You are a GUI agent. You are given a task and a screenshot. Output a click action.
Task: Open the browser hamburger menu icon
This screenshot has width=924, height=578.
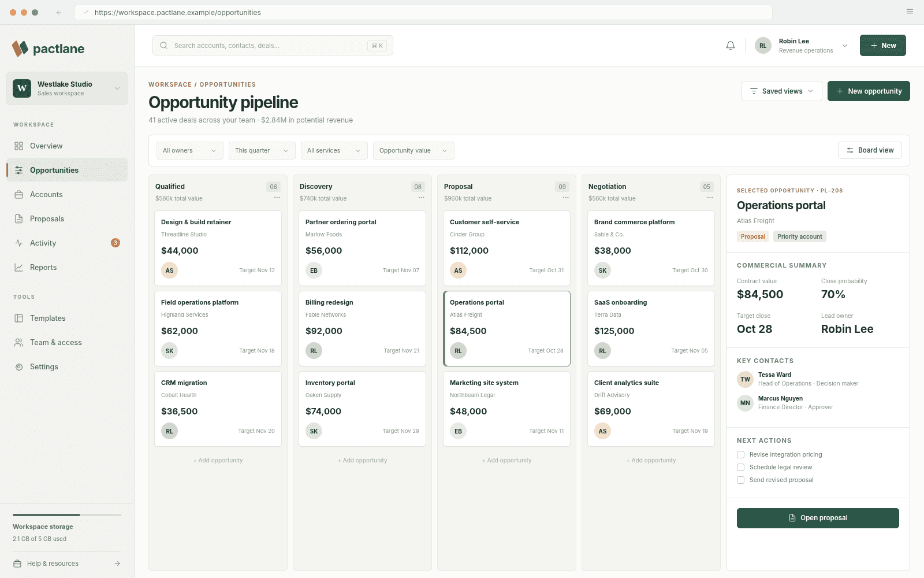[x=910, y=12]
